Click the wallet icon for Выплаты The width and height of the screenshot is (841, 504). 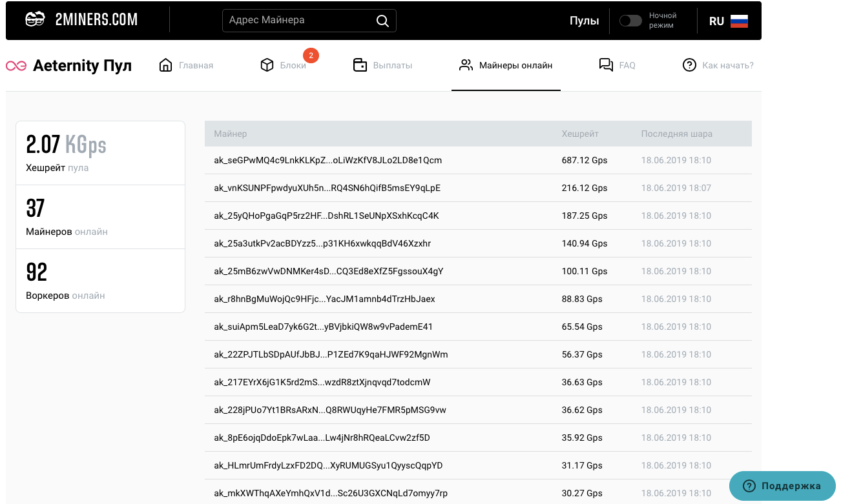click(x=360, y=65)
